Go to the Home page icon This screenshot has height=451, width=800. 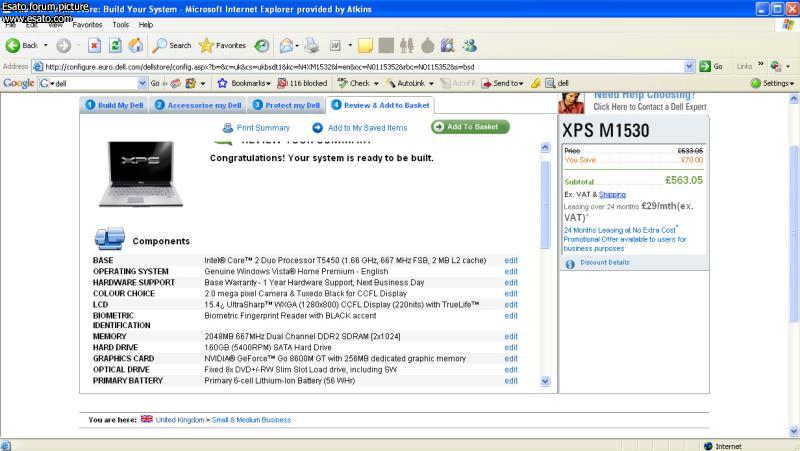136,45
